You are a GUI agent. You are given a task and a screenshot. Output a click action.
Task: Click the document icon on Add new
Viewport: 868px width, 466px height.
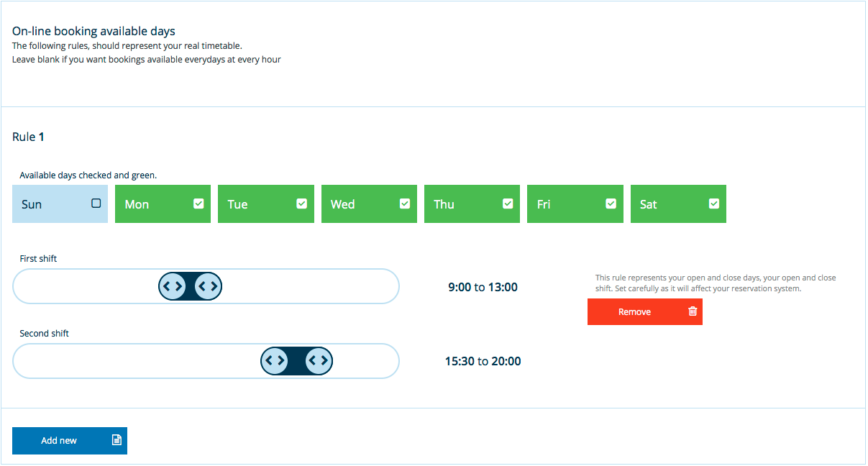(117, 440)
